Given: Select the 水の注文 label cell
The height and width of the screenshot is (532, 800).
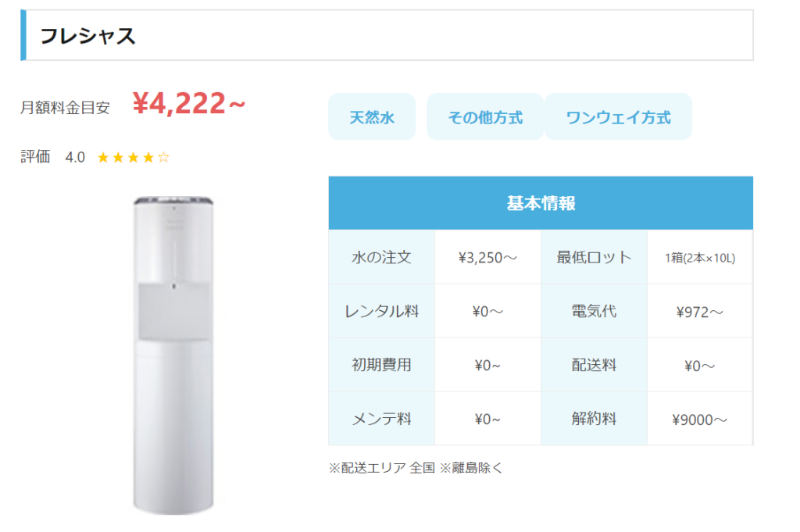Looking at the screenshot, I should [381, 257].
